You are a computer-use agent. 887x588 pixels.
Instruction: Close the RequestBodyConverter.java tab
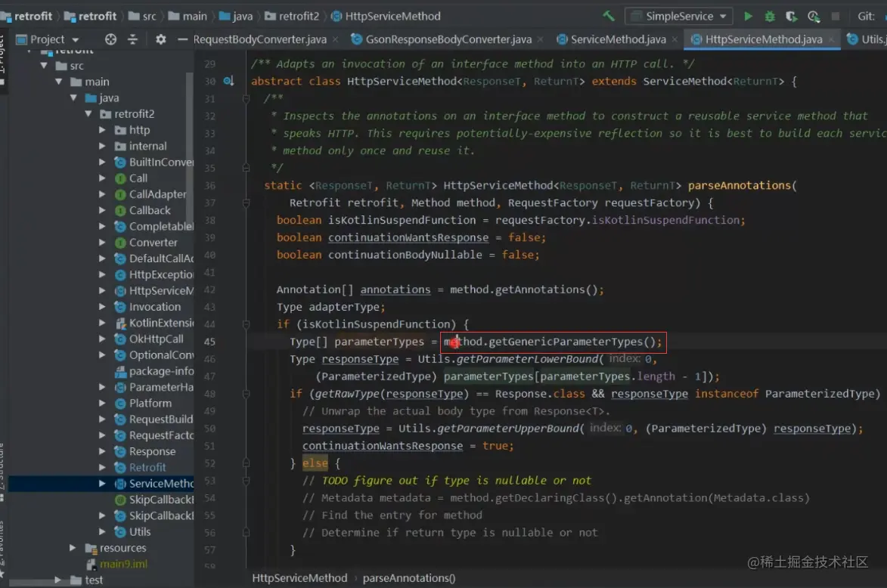(x=336, y=39)
